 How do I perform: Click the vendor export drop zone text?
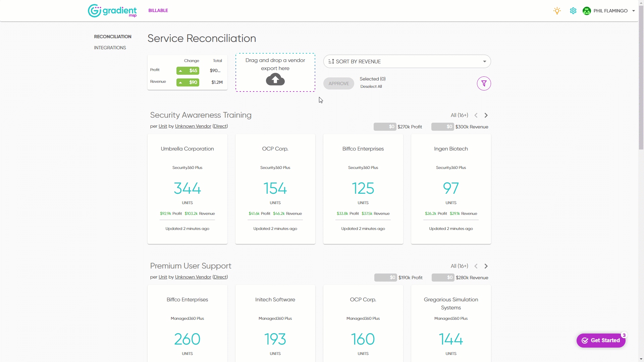coord(275,64)
